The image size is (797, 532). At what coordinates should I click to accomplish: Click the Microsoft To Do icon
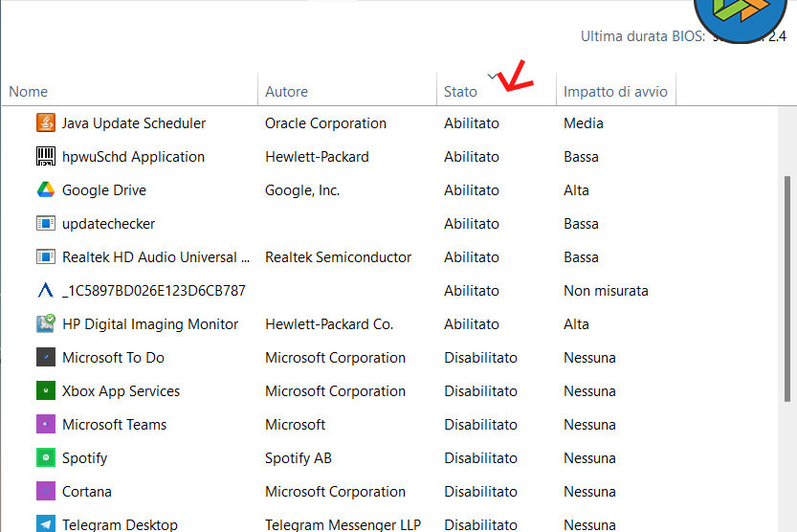pyautogui.click(x=46, y=358)
